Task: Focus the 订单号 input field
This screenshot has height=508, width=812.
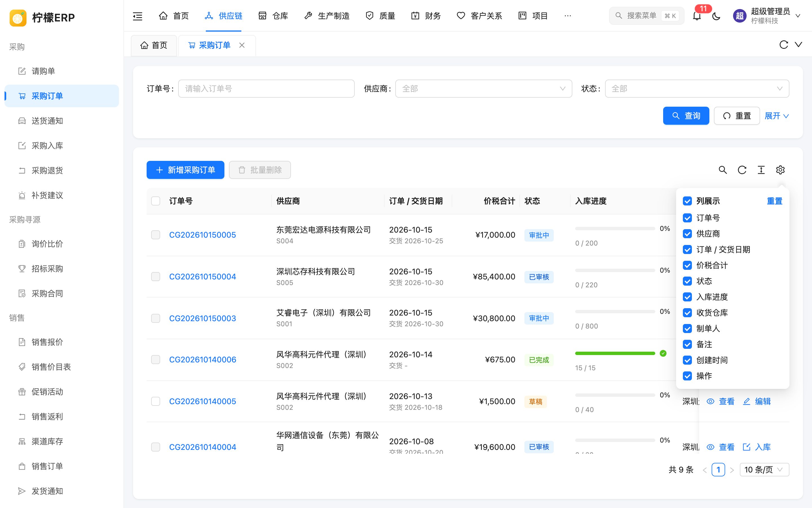Action: pyautogui.click(x=266, y=89)
